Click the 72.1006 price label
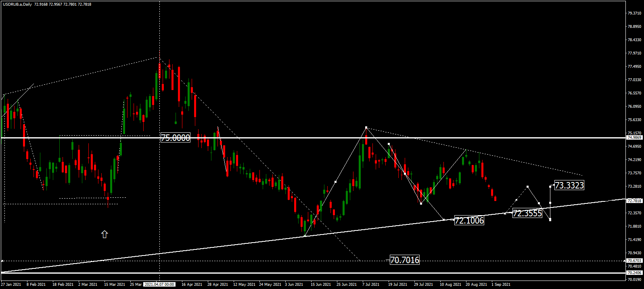Screen dimensions: 644x289 tap(469, 220)
